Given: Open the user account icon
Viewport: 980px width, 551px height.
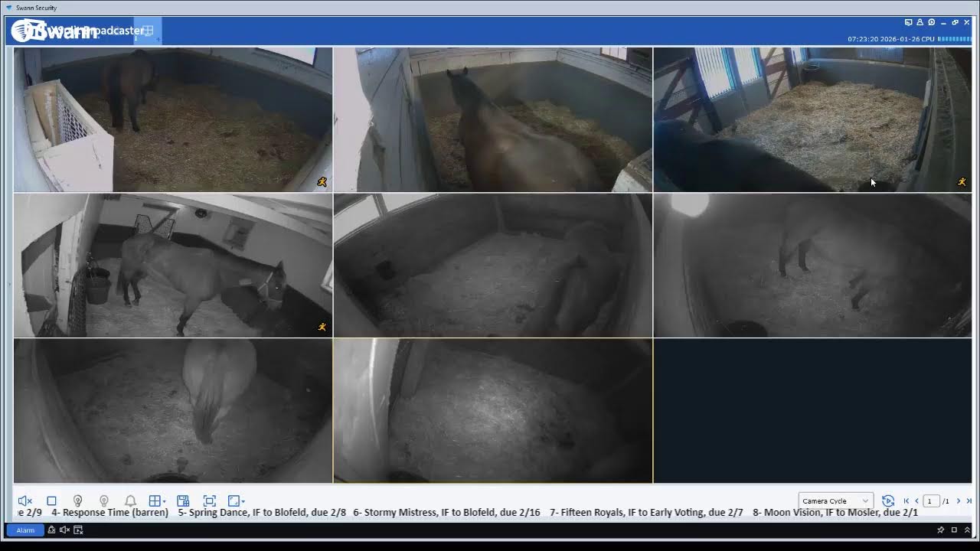Looking at the screenshot, I should pyautogui.click(x=920, y=22).
